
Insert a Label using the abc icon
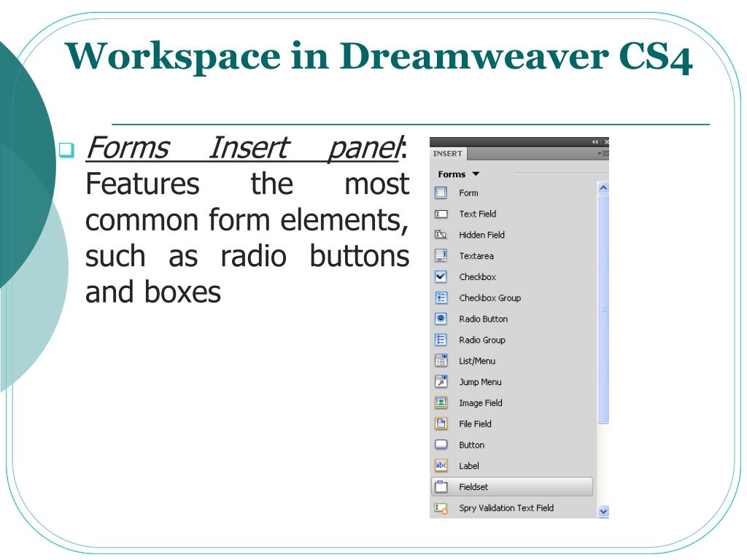click(441, 465)
